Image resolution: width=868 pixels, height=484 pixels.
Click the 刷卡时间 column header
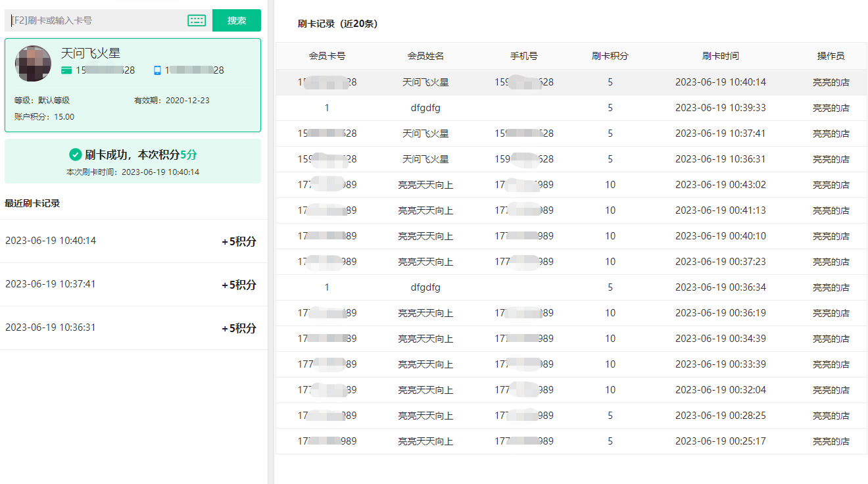click(721, 56)
